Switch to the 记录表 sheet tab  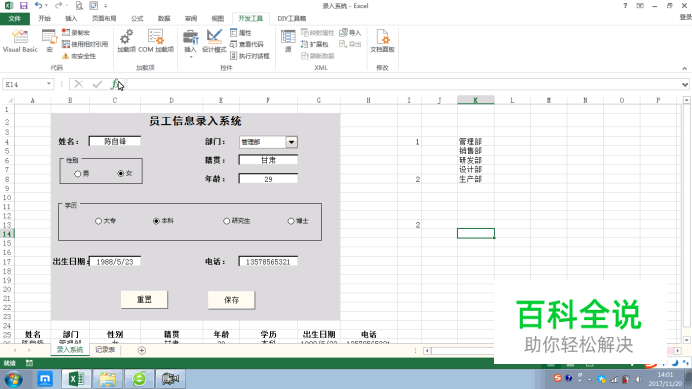click(x=105, y=350)
